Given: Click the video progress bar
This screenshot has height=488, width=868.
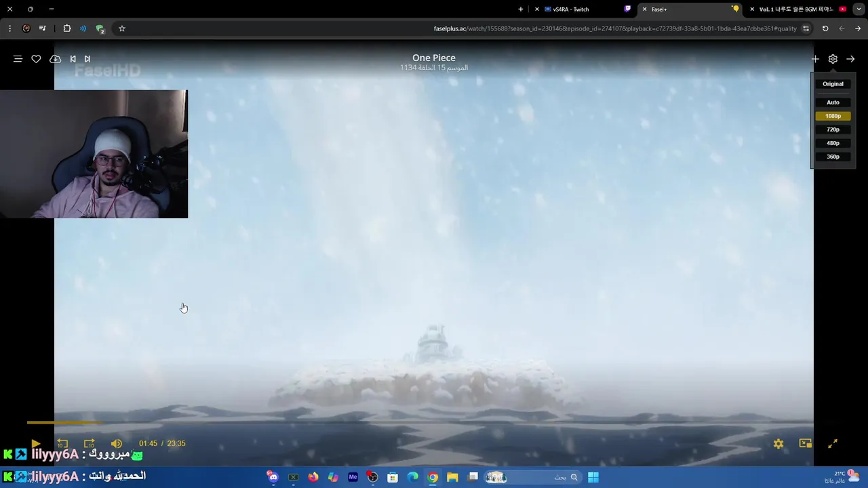Looking at the screenshot, I should point(434,422).
